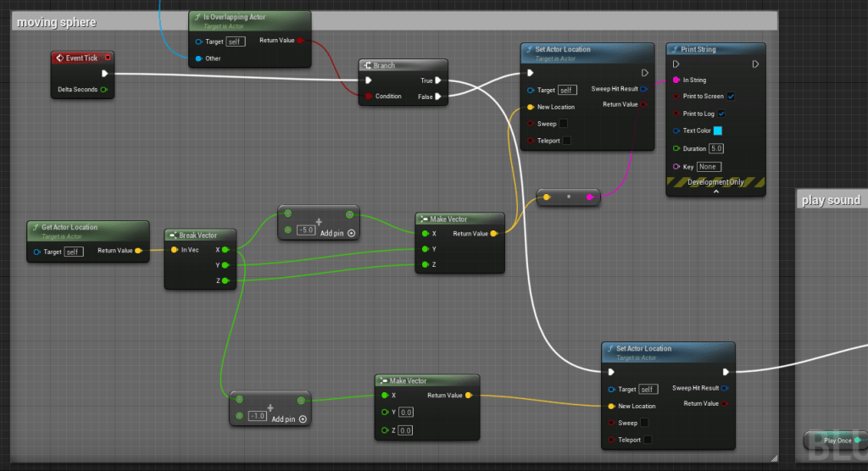The image size is (868, 471).
Task: Click Get Actor Location's Return Value pin
Action: point(138,251)
